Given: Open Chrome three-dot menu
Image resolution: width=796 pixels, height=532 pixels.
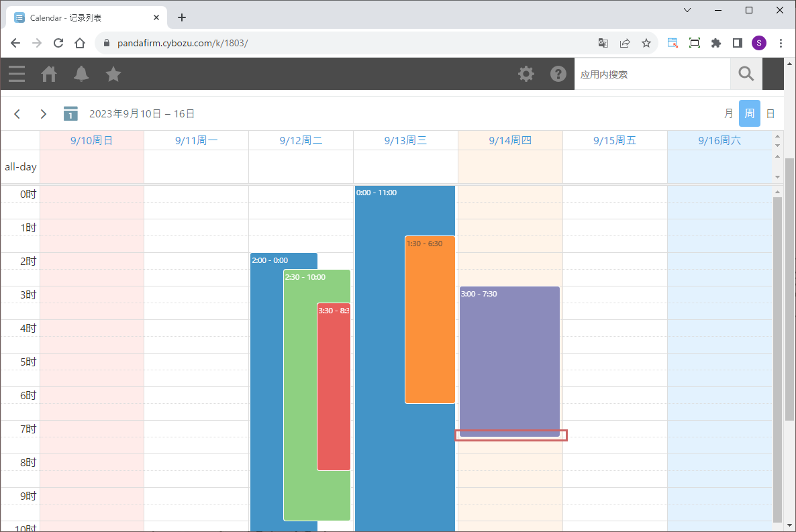Looking at the screenshot, I should coord(781,43).
